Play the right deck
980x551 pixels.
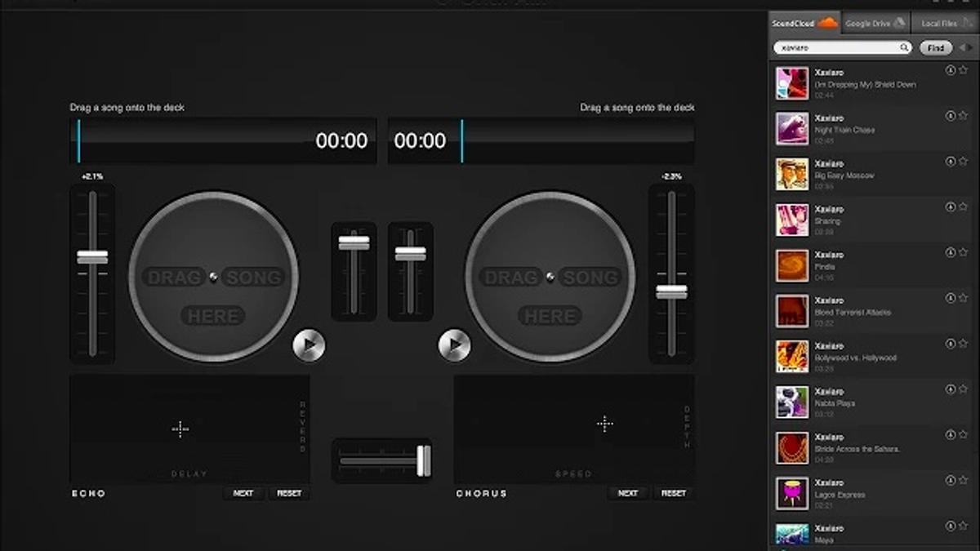point(454,345)
